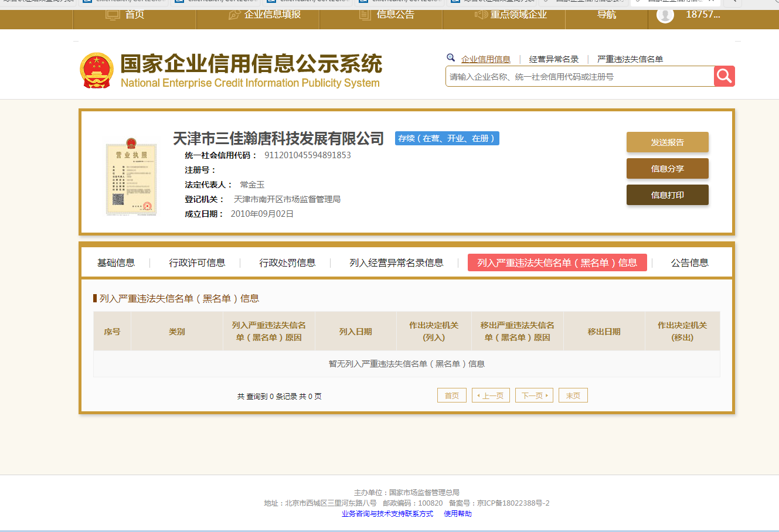Screen dimensions: 779x532
Task: Click the credit code 911201045594891853
Action: pyautogui.click(x=308, y=155)
